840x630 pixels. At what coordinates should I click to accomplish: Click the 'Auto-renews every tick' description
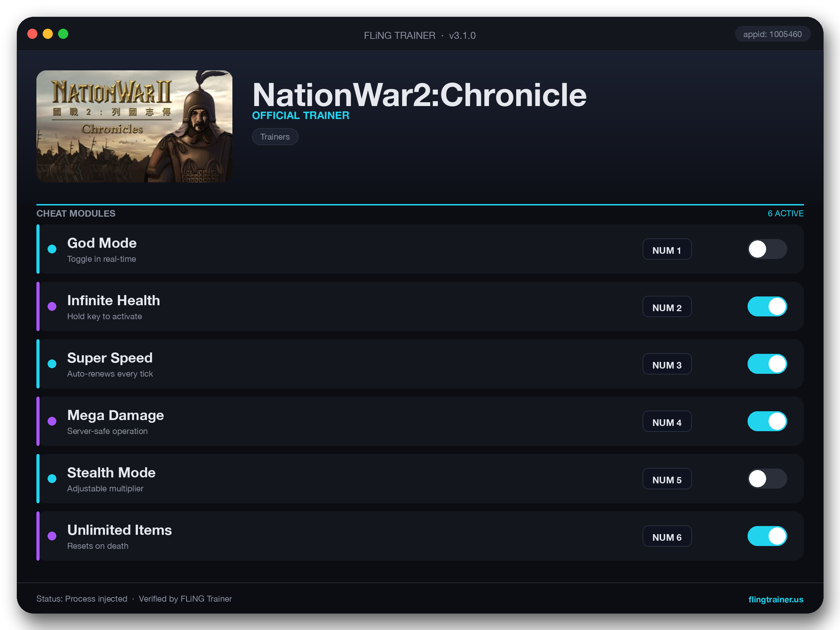[110, 374]
